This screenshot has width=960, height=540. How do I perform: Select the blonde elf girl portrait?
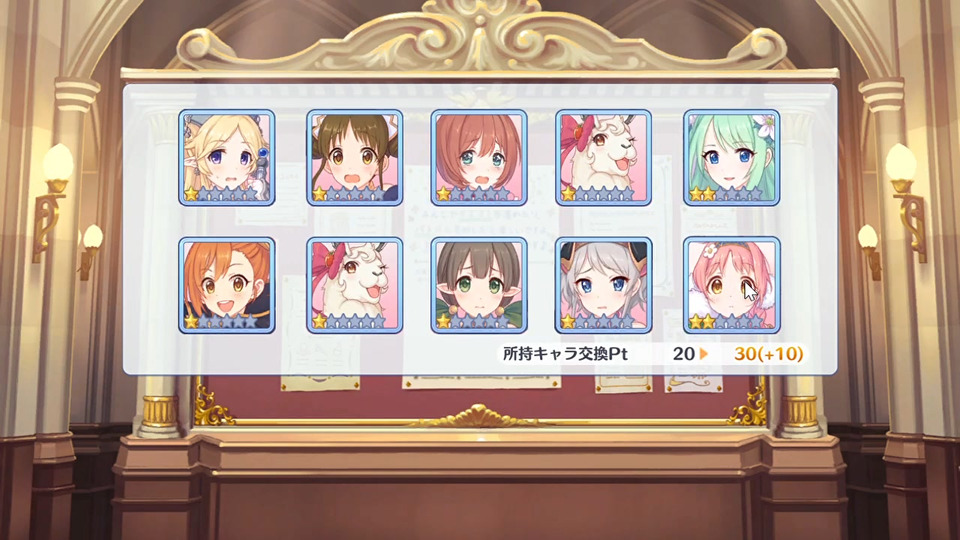pos(227,158)
